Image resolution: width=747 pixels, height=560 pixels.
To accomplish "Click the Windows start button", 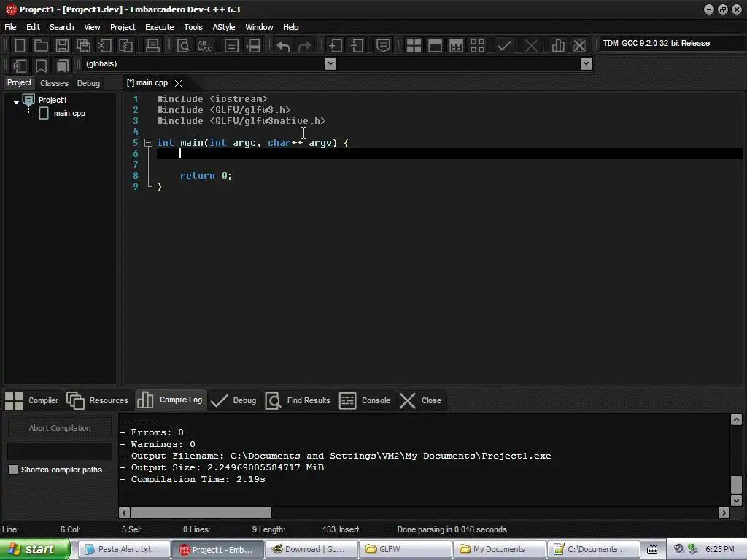I will [x=34, y=549].
